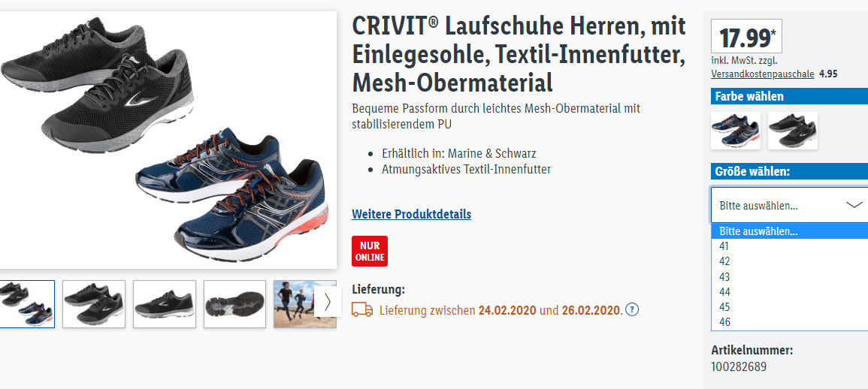View the shoe sole thumbnail
The width and height of the screenshot is (868, 389).
click(x=234, y=304)
